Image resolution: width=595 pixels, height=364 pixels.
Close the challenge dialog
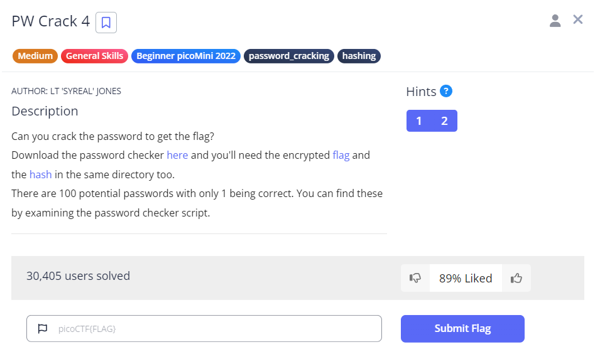point(578,20)
